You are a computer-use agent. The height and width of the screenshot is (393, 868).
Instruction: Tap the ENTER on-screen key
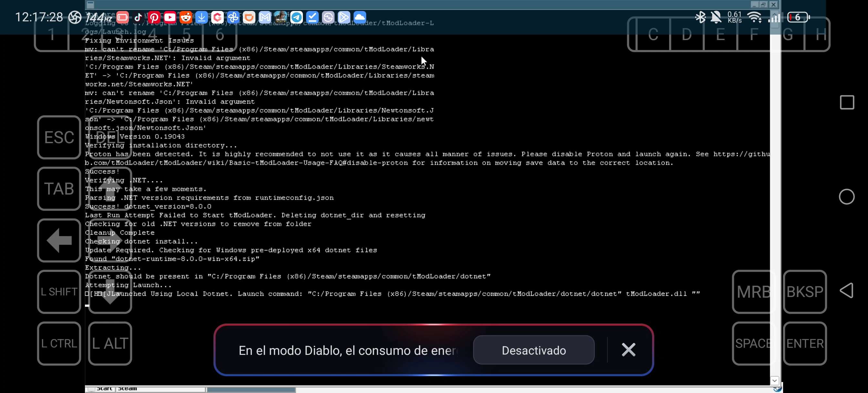[x=804, y=343]
